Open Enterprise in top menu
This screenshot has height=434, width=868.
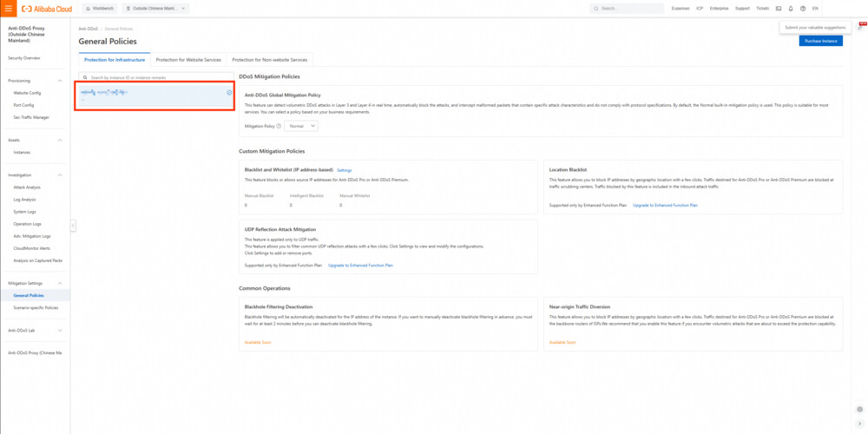point(719,9)
